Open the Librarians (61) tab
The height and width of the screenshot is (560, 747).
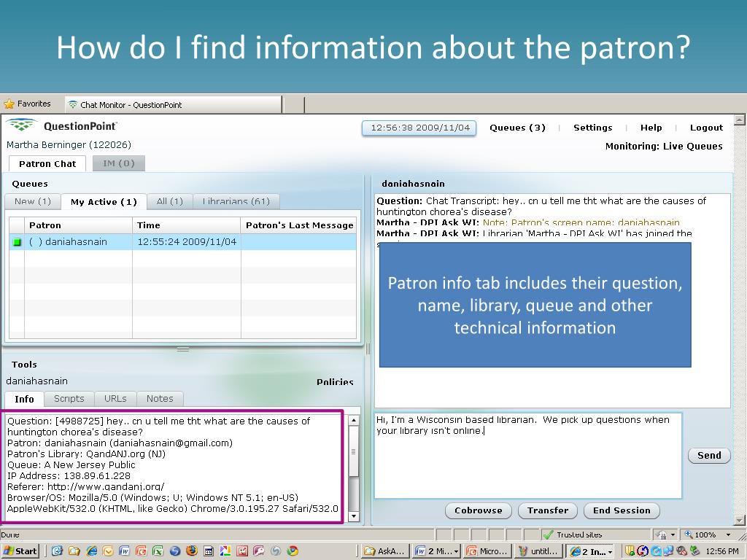tap(236, 201)
